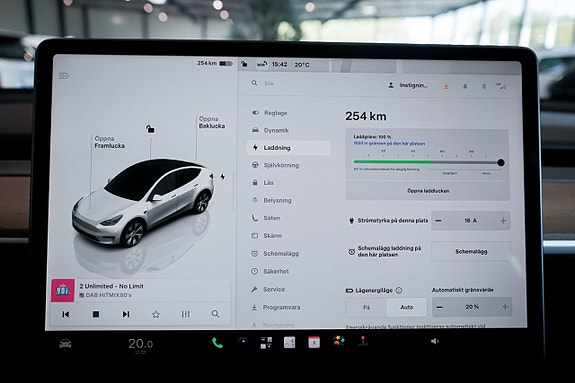
Task: Tap the Tesla Model Y car image
Action: pyautogui.click(x=144, y=202)
